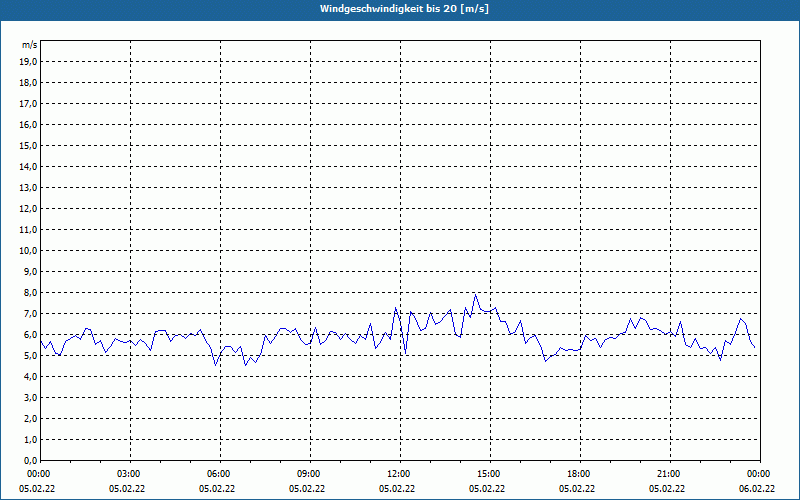Click the wind speed peak near 14:30
800x500 pixels.
coord(476,294)
